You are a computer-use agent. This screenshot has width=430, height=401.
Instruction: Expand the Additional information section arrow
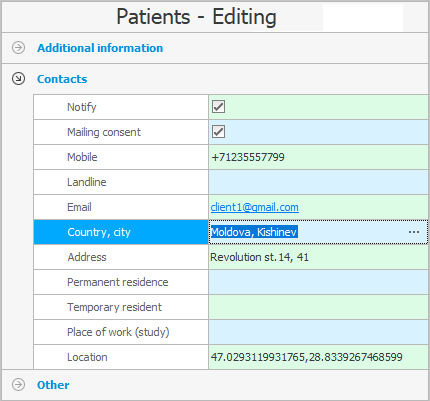pyautogui.click(x=18, y=48)
